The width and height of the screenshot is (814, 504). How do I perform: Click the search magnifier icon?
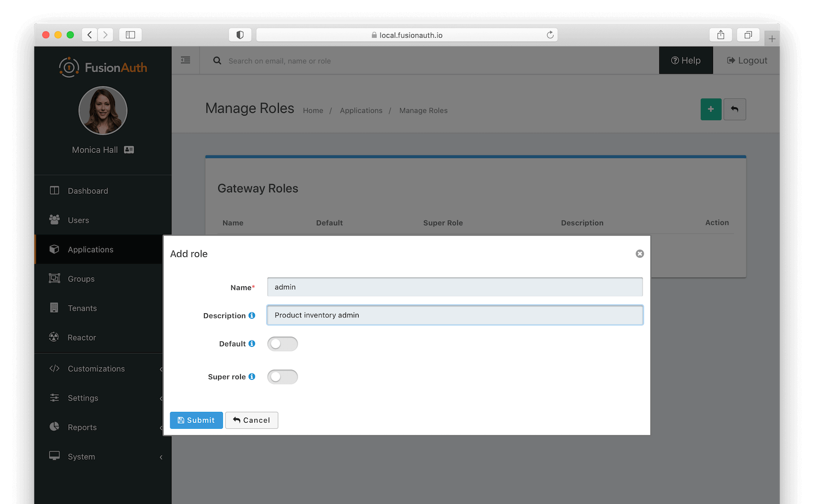click(217, 61)
